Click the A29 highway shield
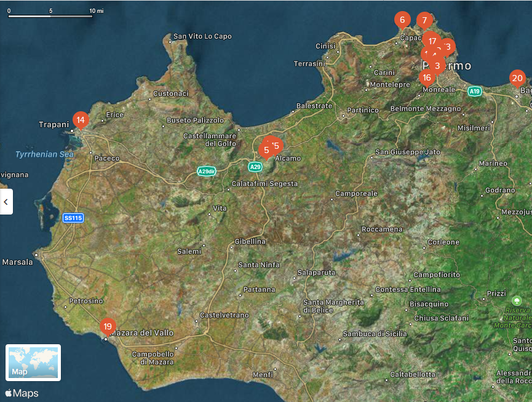Screen dimensions: 532x402 click(x=255, y=167)
